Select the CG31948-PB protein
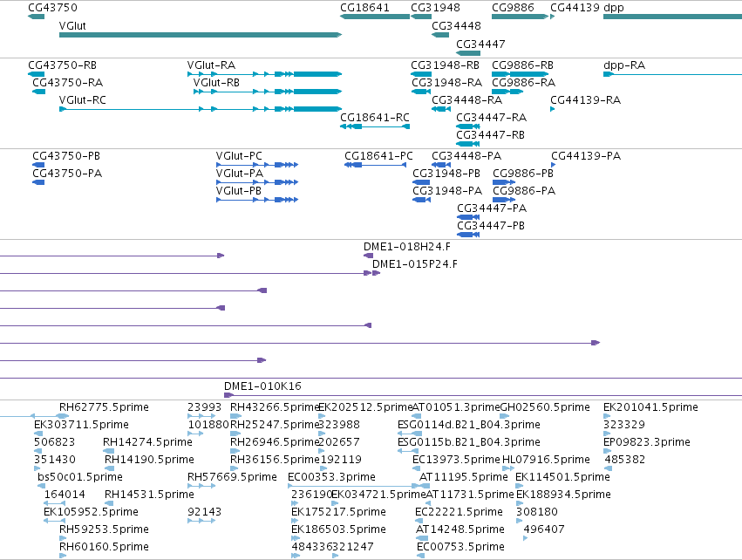 click(x=421, y=182)
